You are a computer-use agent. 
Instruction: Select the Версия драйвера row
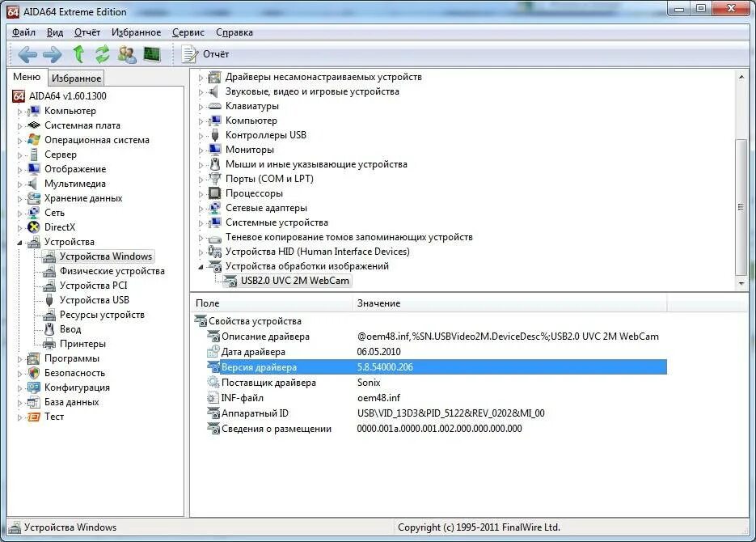(437, 367)
